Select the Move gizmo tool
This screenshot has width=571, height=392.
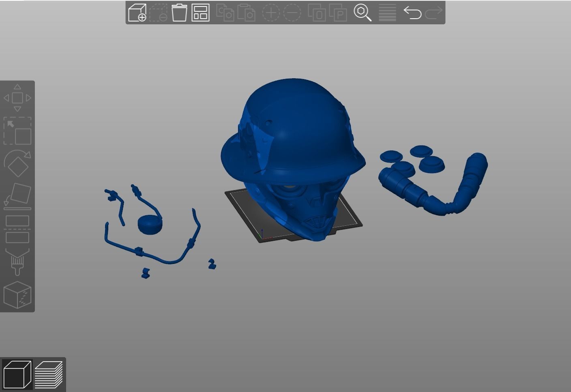tap(17, 98)
